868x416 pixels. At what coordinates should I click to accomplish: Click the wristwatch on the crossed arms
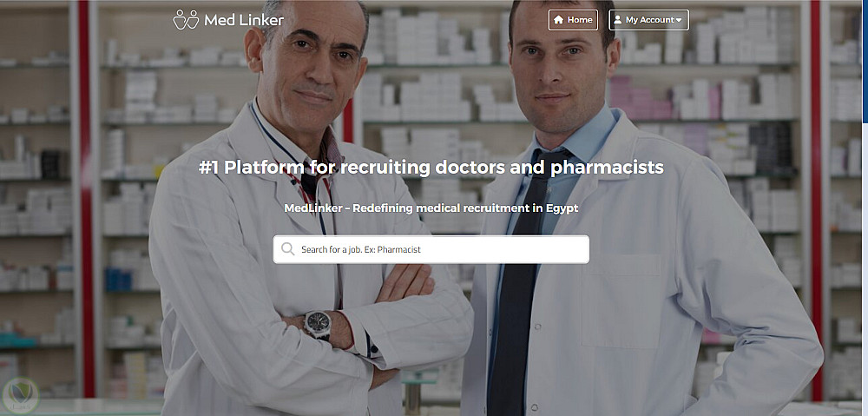(318, 324)
